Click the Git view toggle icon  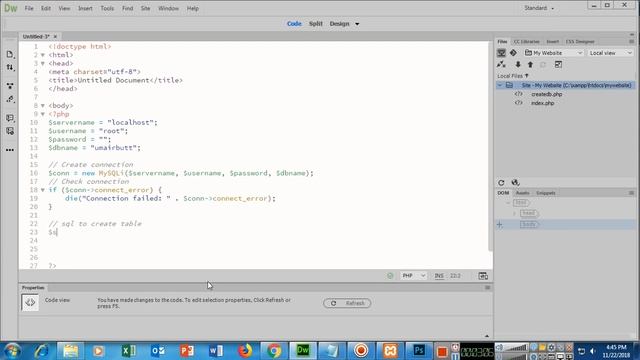[513, 53]
